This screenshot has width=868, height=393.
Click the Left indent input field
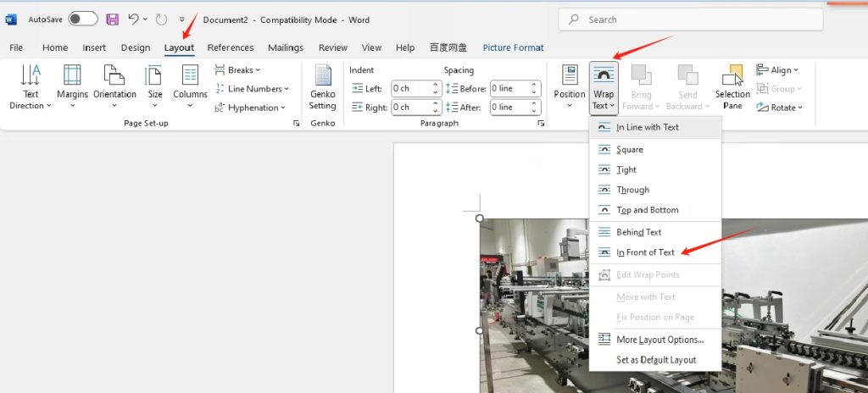click(410, 89)
